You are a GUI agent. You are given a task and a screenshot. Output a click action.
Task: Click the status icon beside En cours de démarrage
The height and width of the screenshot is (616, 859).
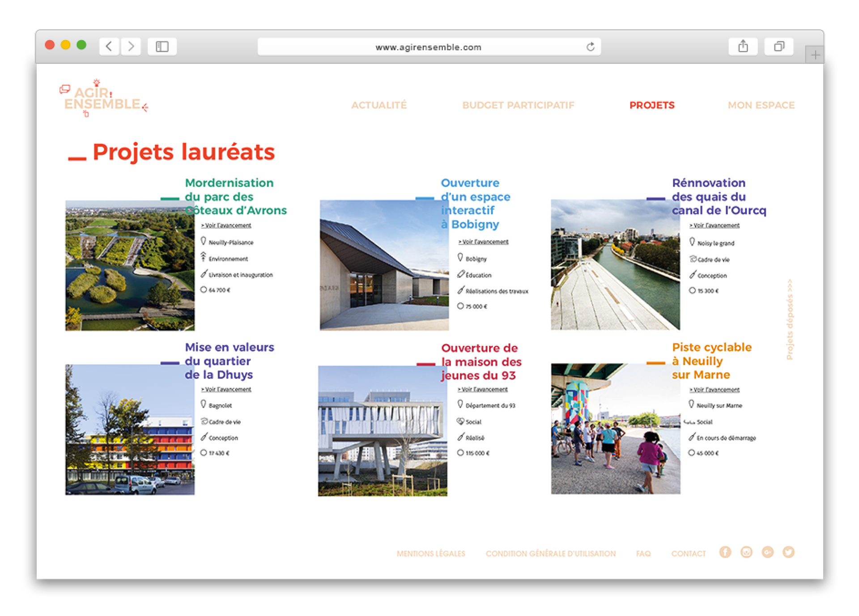[692, 437]
